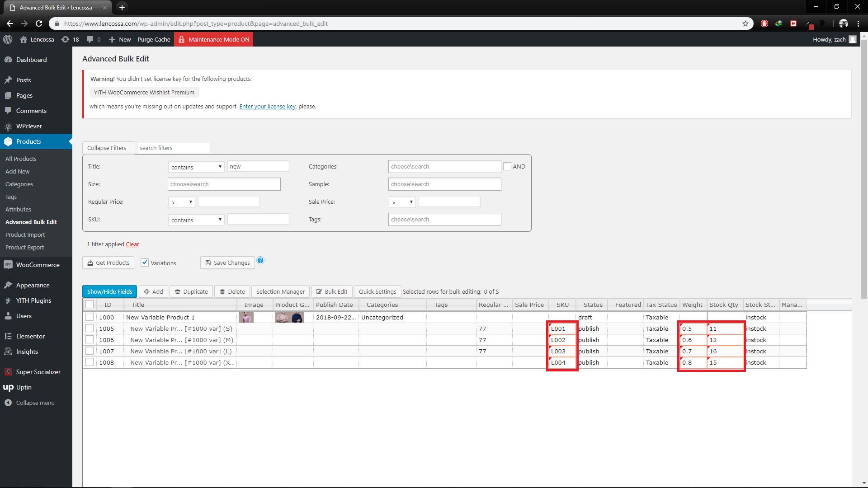Click the Insights sidebar icon
The height and width of the screenshot is (488, 868).
pyautogui.click(x=8, y=352)
